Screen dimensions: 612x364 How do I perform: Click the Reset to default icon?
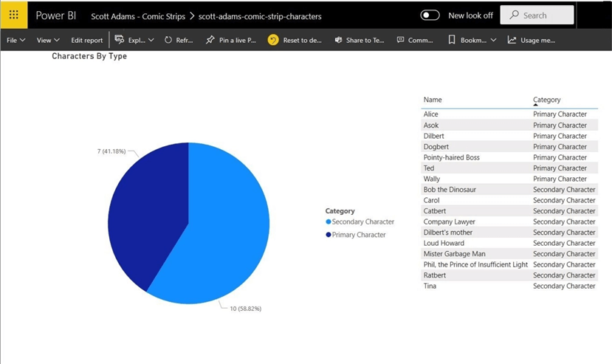click(273, 40)
